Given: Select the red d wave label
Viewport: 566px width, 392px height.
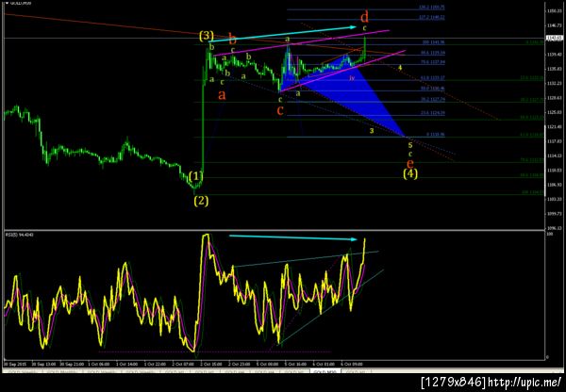Looking at the screenshot, I should tap(365, 17).
